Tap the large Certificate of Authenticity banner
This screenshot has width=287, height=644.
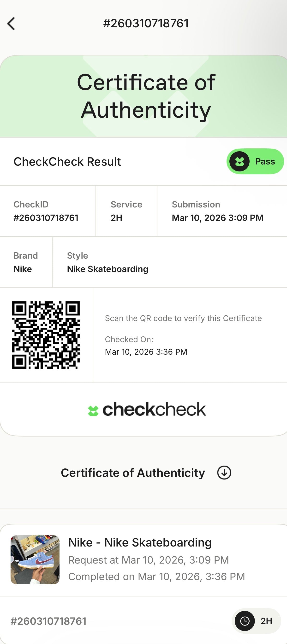tap(146, 96)
